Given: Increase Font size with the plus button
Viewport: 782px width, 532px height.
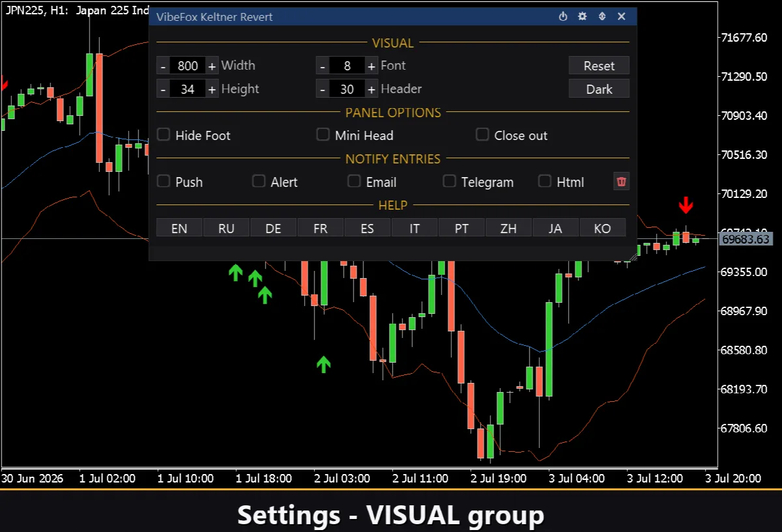Looking at the screenshot, I should click(x=371, y=66).
